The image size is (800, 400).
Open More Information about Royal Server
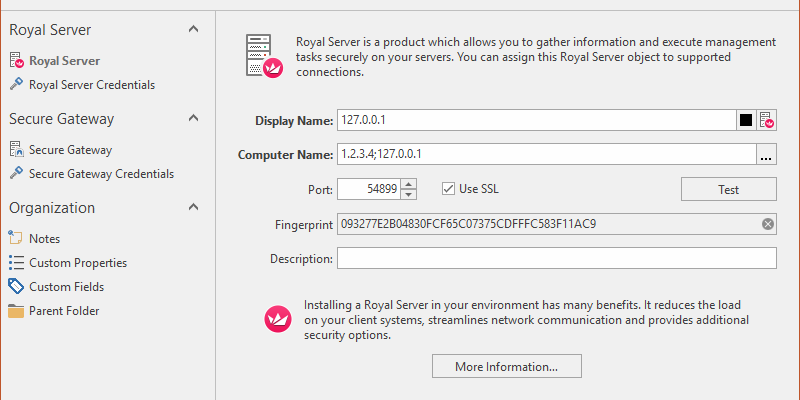(506, 367)
